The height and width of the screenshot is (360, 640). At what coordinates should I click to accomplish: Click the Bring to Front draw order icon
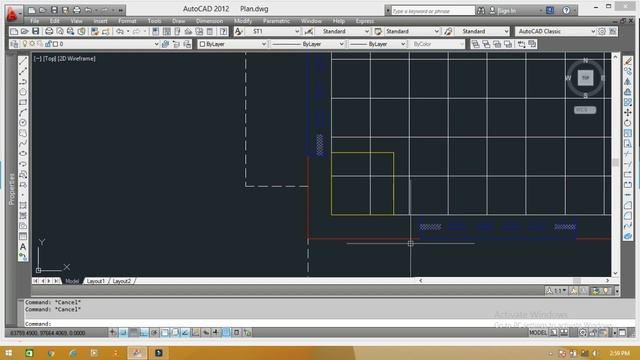476,44
